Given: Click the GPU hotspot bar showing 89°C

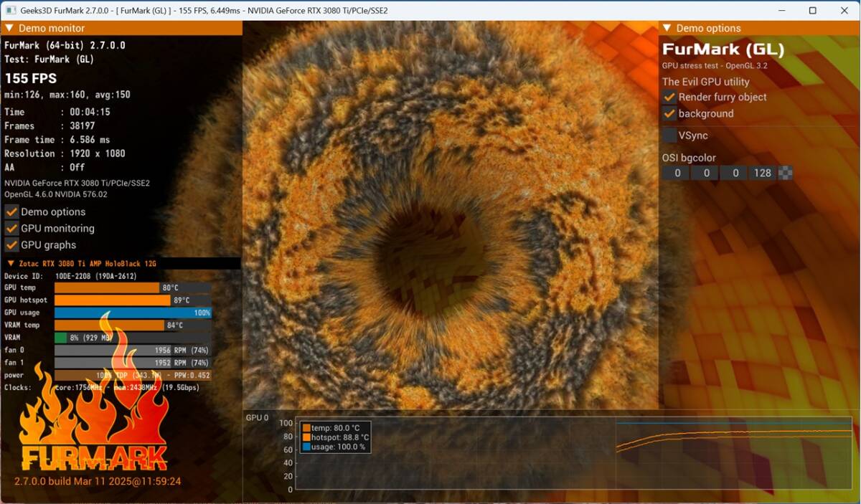Looking at the screenshot, I should coord(133,300).
